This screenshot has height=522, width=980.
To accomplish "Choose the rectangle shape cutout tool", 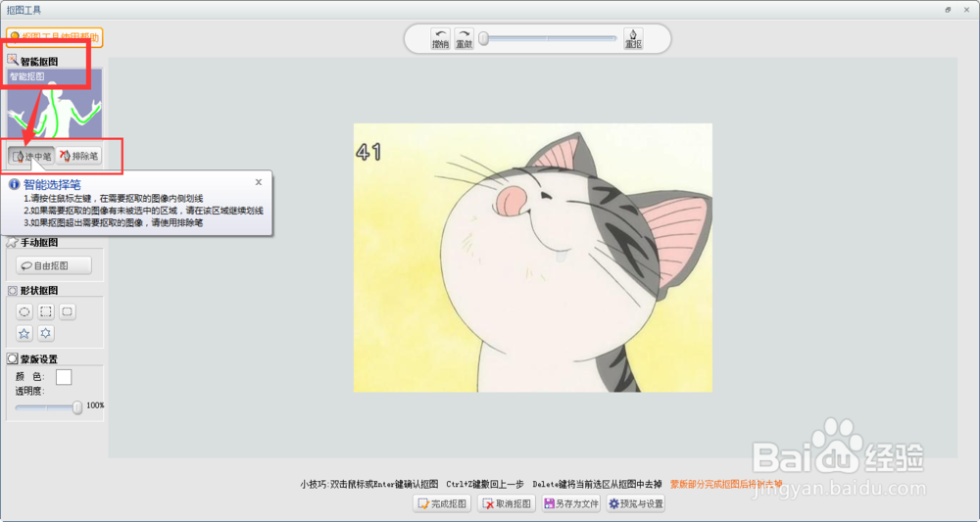I will (46, 311).
